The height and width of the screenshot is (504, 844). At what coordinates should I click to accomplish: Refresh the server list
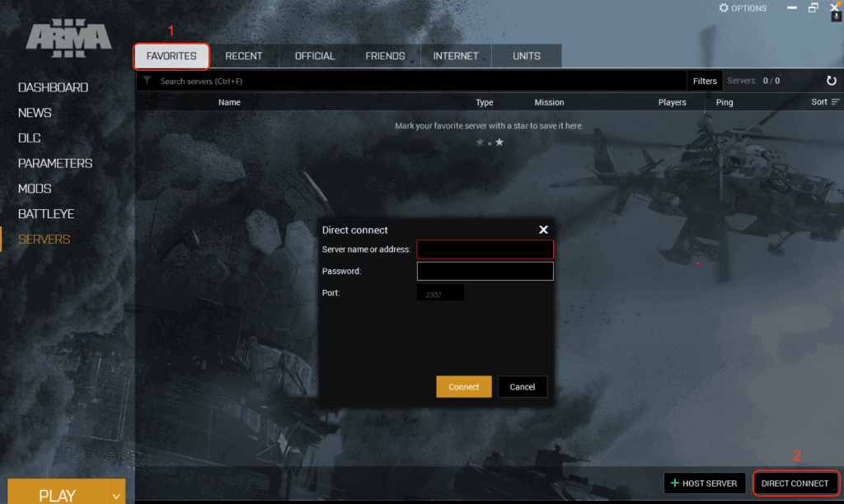(x=831, y=81)
